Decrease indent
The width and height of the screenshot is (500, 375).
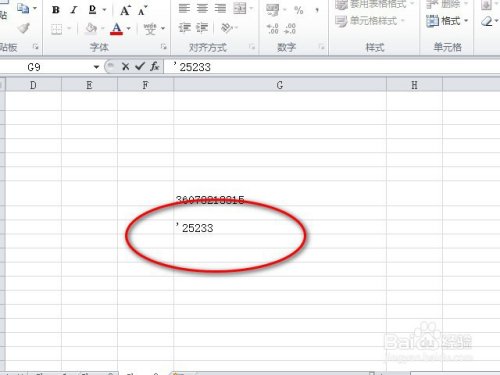[184, 28]
